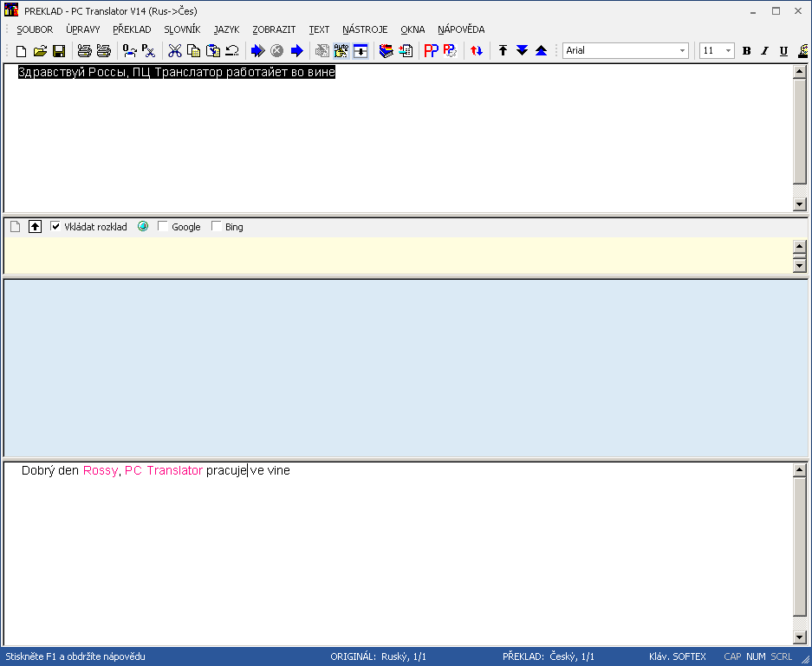Open the TEXT menu
This screenshot has height=666, width=812.
pos(319,29)
